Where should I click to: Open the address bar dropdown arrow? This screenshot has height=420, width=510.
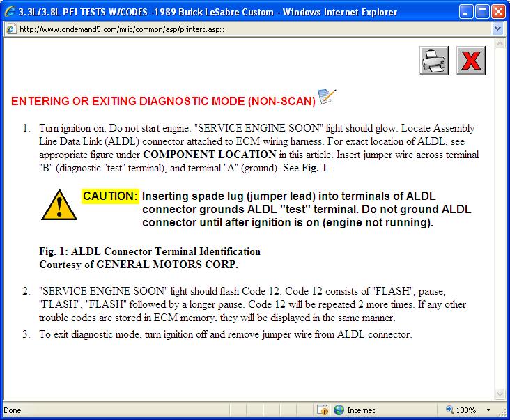coord(497,29)
